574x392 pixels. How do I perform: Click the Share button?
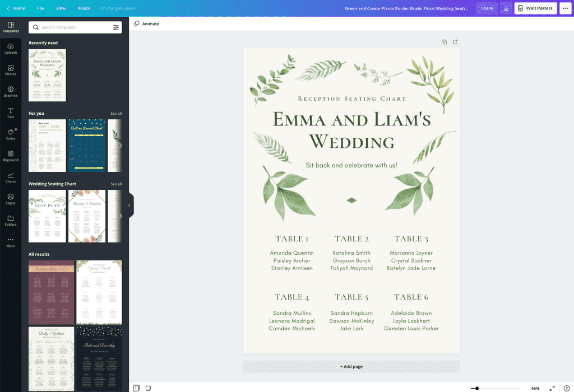(487, 8)
